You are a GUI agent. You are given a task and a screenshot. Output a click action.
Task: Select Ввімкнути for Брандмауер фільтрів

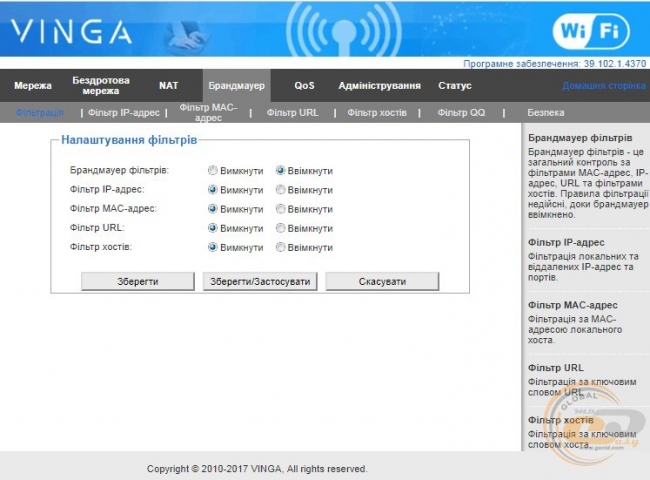pos(281,170)
